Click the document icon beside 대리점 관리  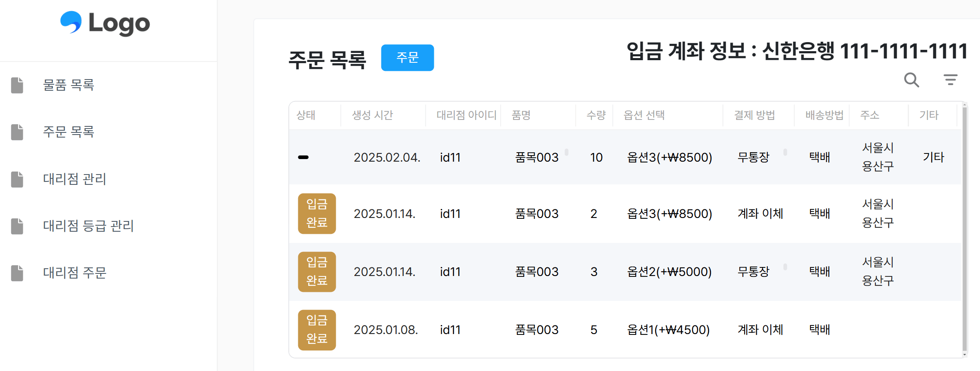17,179
